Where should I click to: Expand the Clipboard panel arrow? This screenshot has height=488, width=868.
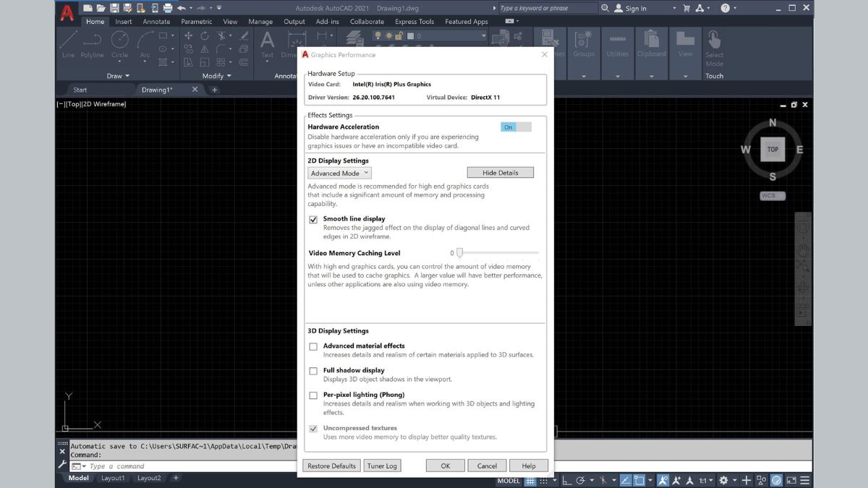(x=651, y=75)
